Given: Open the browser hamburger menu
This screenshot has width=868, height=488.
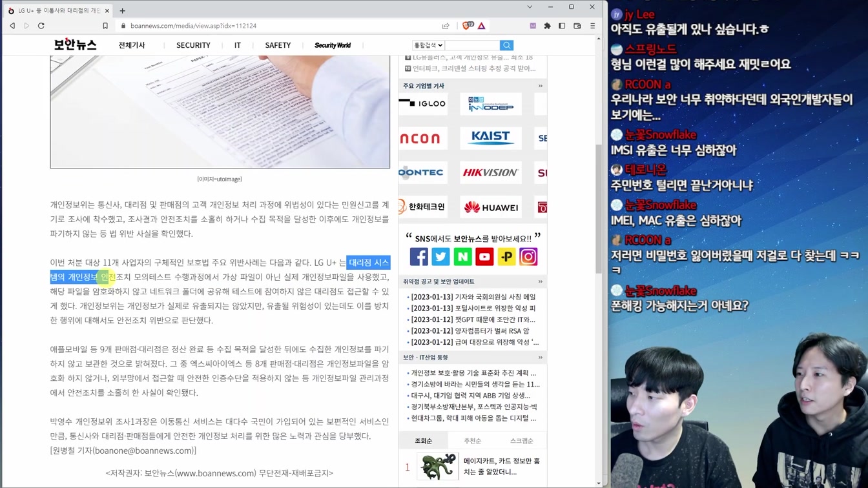Looking at the screenshot, I should click(592, 26).
